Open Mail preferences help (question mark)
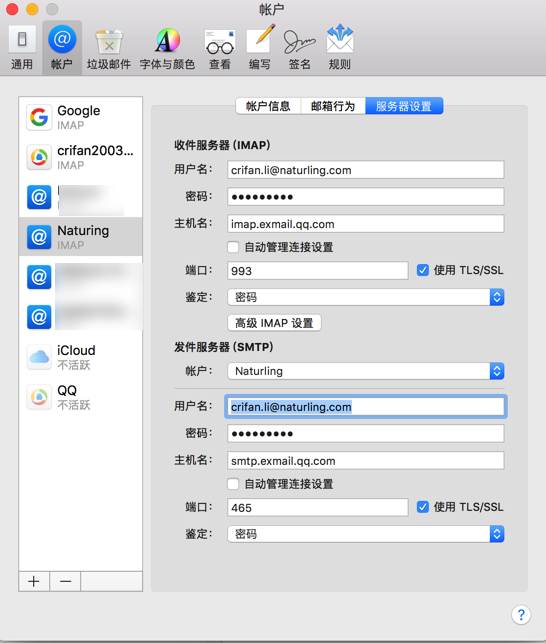 coord(521,615)
